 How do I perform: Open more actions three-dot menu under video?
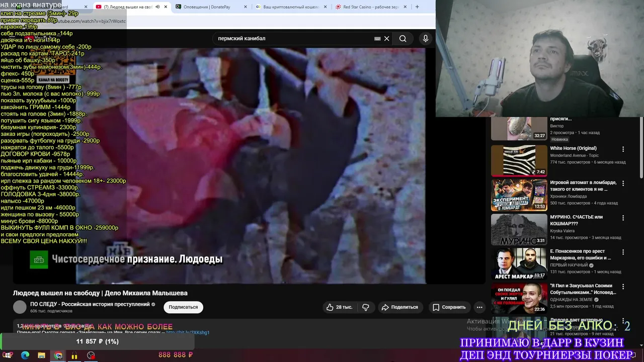pos(479,307)
